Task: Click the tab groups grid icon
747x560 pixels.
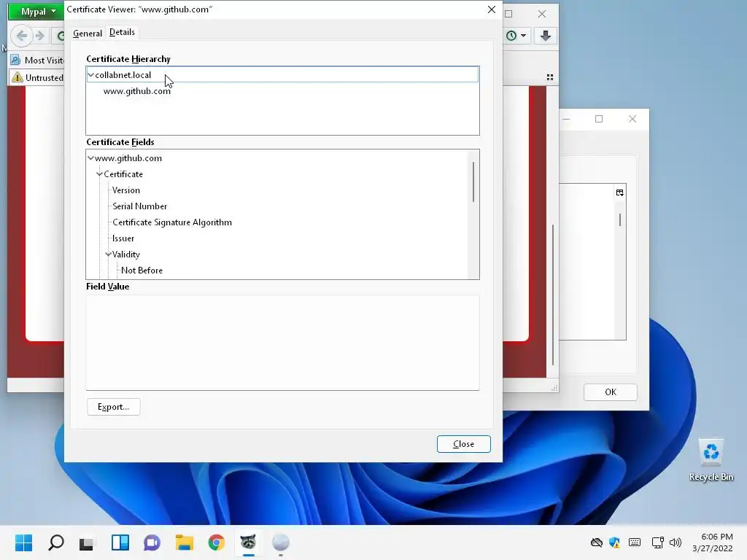Action: pyautogui.click(x=550, y=77)
